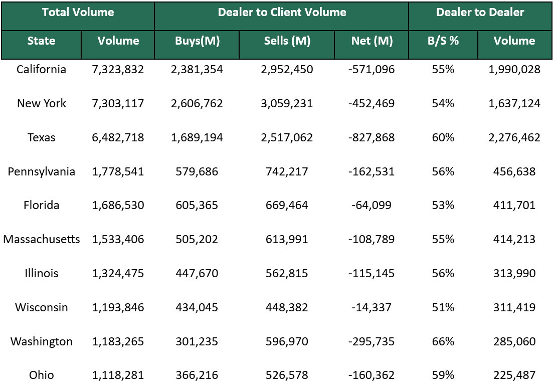Screen dimensions: 554x392
Task: Select the Sells (M) column header
Action: coord(287,42)
